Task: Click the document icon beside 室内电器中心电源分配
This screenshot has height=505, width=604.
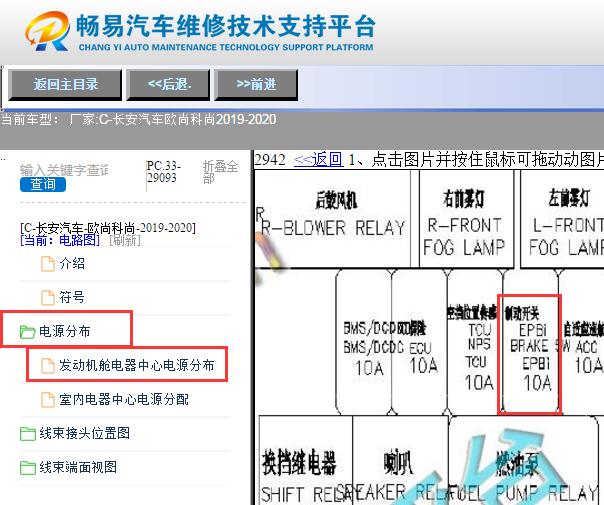Action: tap(48, 400)
